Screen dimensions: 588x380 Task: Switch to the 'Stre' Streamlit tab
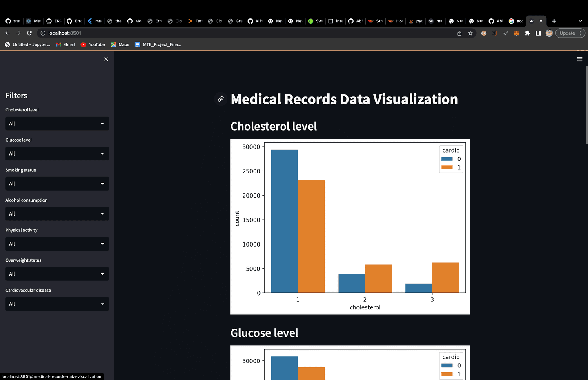coord(376,21)
